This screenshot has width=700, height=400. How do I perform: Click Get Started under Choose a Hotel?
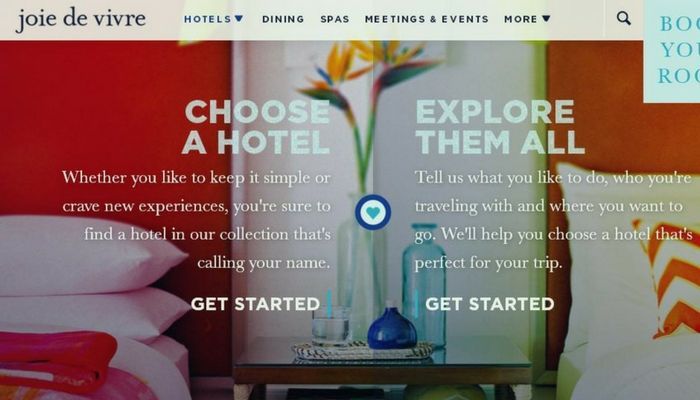tap(255, 304)
